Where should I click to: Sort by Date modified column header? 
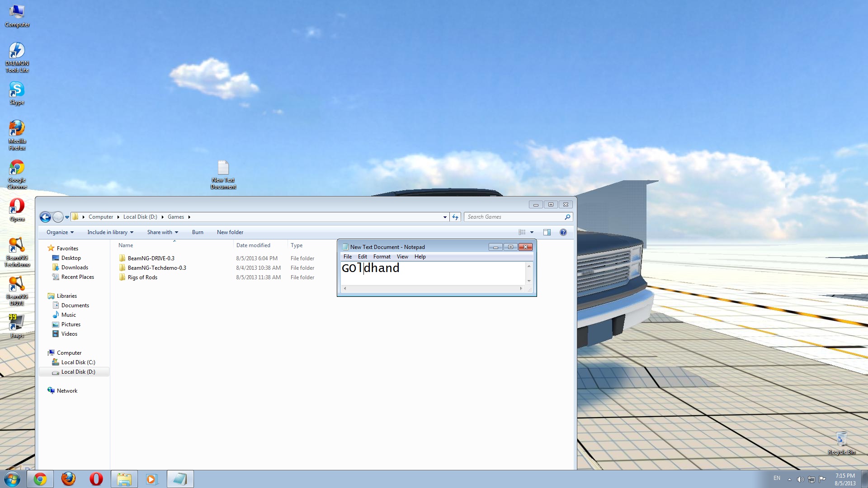[260, 245]
